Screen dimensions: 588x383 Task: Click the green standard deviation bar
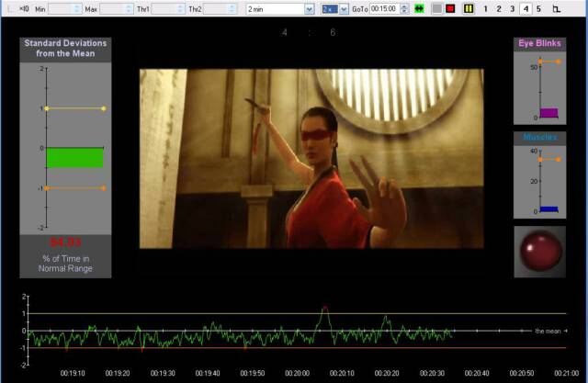74,158
